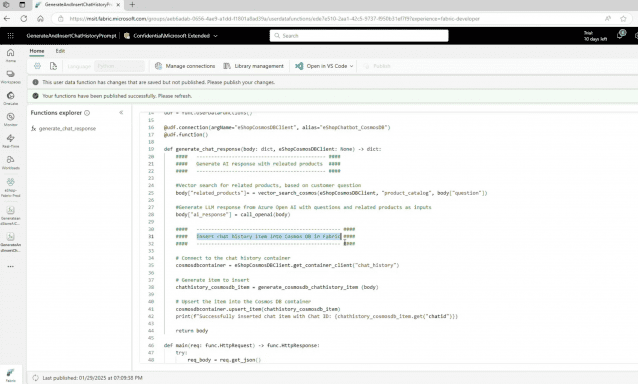Open the first GenerateAn... function item in sidebar
The width and height of the screenshot is (638, 384).
[11, 215]
